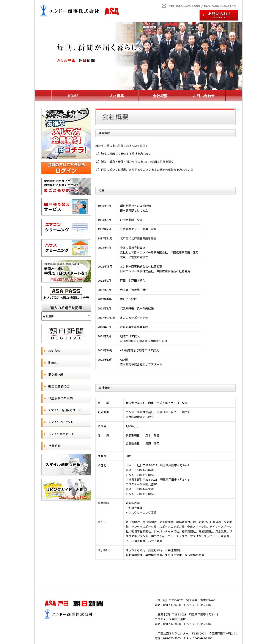Go to the HOME menu item

[x=73, y=96]
